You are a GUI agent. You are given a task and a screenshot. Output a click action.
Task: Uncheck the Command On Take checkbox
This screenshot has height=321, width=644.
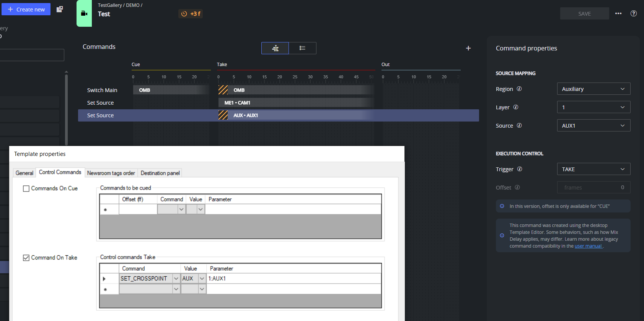click(x=26, y=258)
